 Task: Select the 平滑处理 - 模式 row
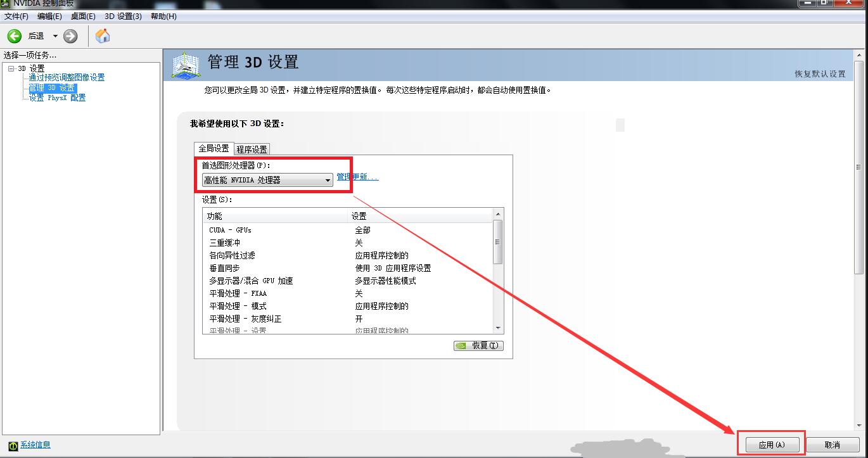click(347, 306)
